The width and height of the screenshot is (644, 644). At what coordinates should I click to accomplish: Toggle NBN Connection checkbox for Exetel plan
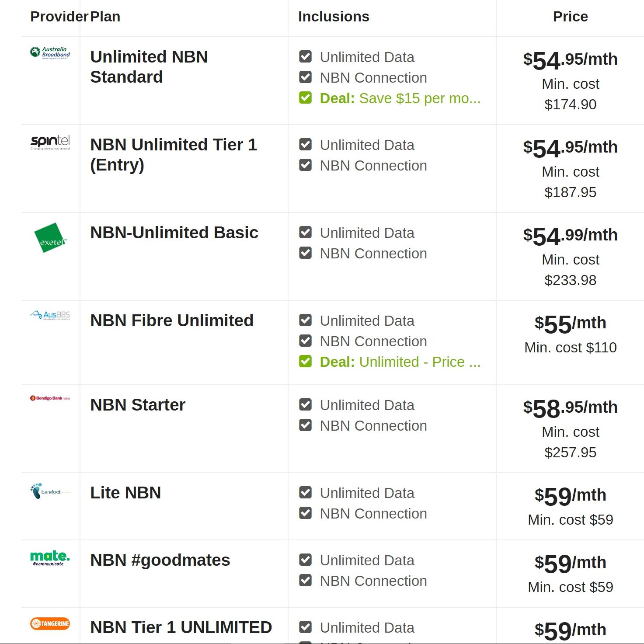click(306, 253)
